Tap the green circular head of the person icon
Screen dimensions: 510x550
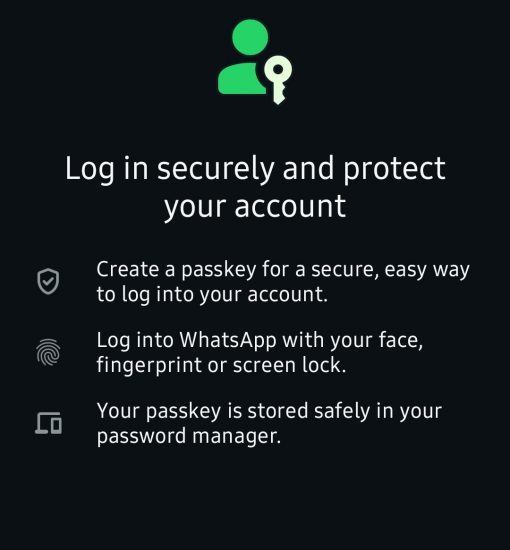pos(250,37)
